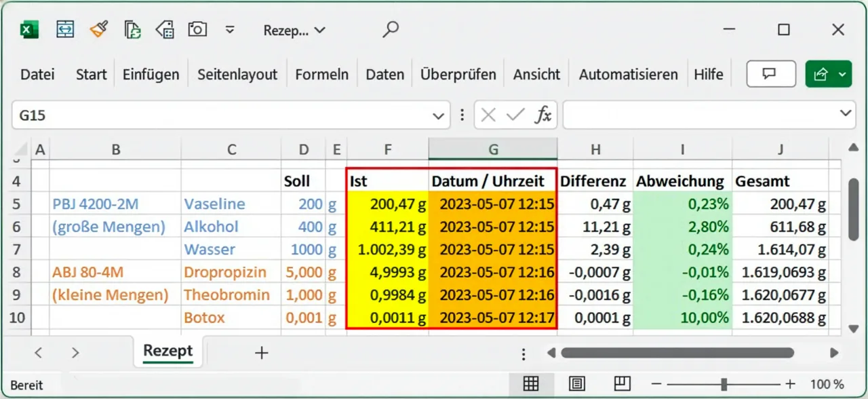Click the search magnifier icon
Screen dimensions: 868x399
tap(390, 30)
